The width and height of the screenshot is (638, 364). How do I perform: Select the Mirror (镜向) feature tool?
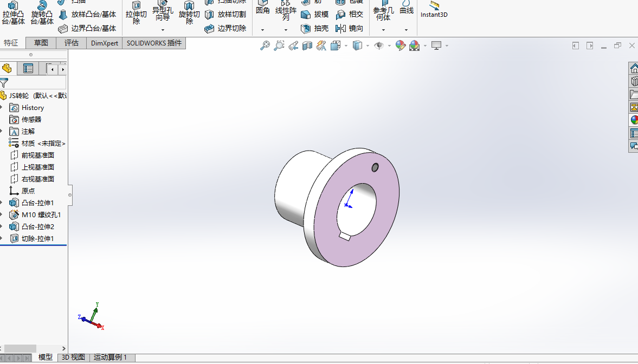[x=349, y=29]
